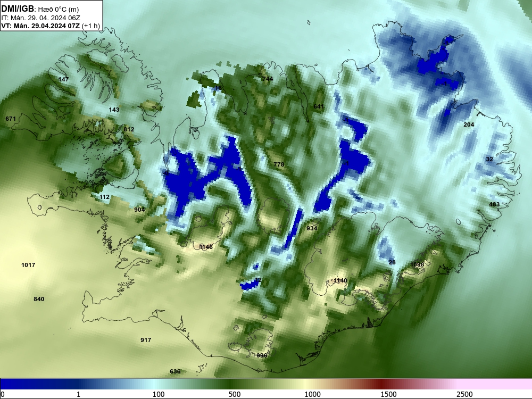Click the map value 1140
This screenshot has height=399, width=532.
point(340,280)
